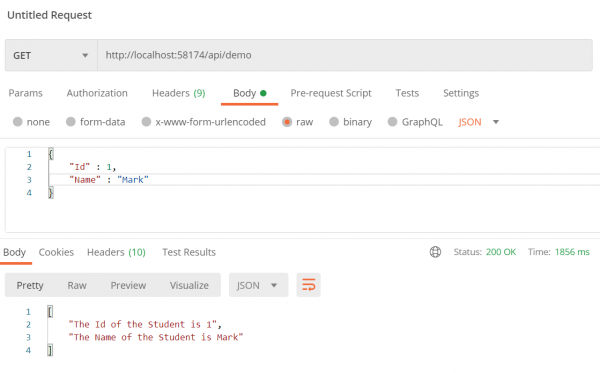This screenshot has width=600, height=373.
Task: Switch to the Tests tab
Action: 407,93
